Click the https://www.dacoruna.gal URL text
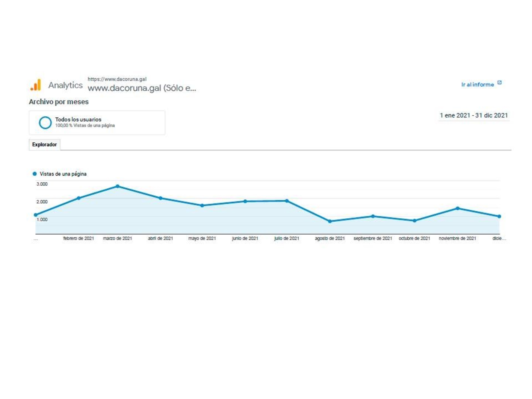This screenshot has width=532, height=399. coord(117,79)
